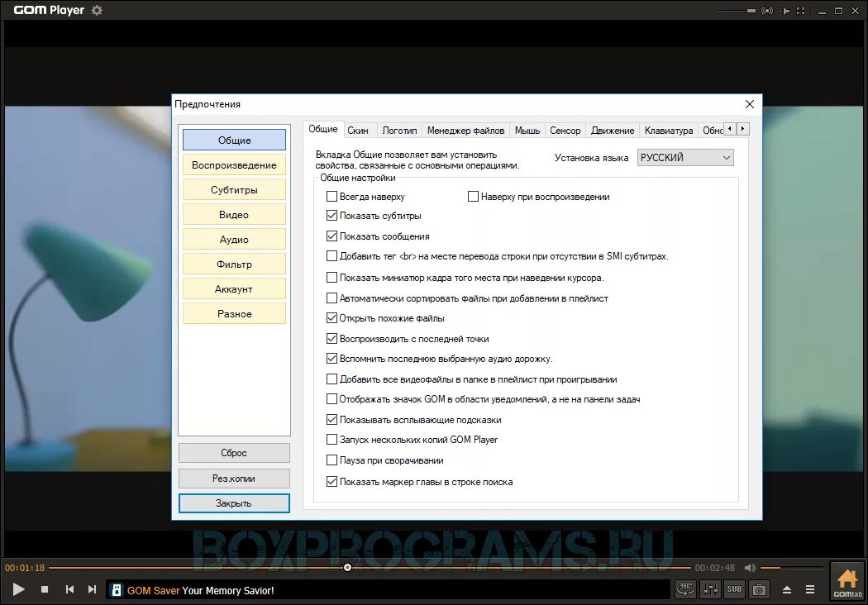The image size is (868, 605).
Task: Click the Рез.копии backup button
Action: [x=234, y=479]
